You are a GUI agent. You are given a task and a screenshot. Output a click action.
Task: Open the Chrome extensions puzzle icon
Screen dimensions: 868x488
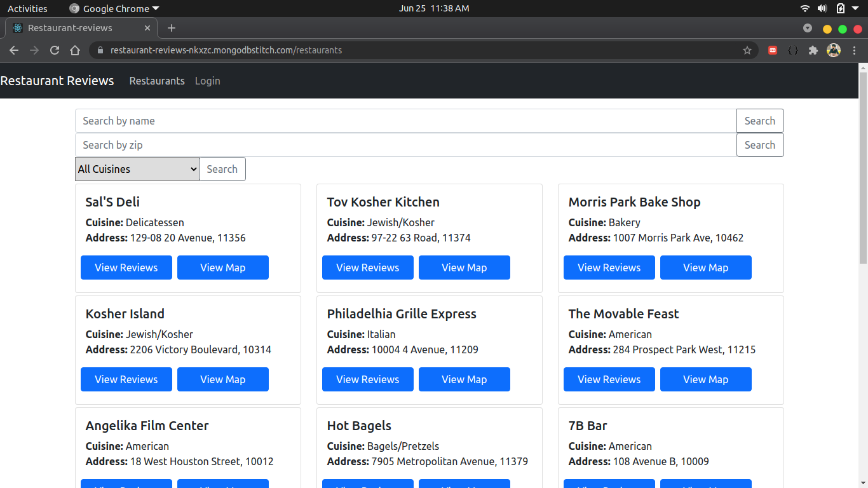pos(813,50)
